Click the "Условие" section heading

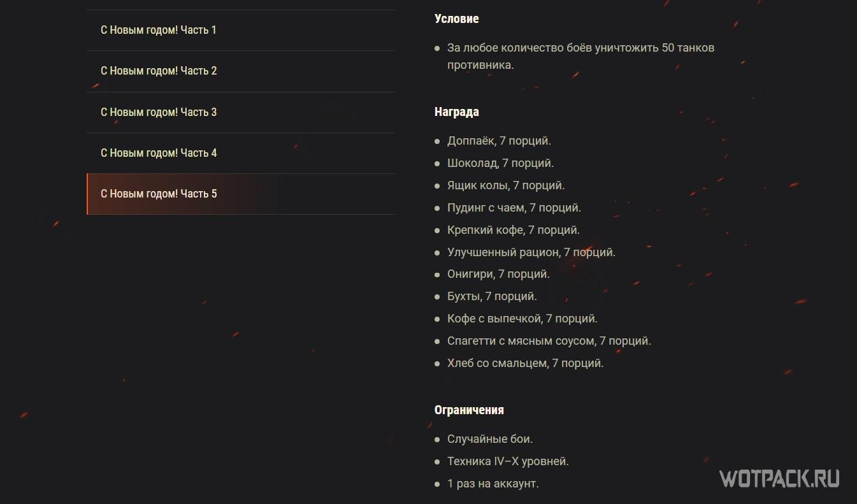click(x=456, y=19)
